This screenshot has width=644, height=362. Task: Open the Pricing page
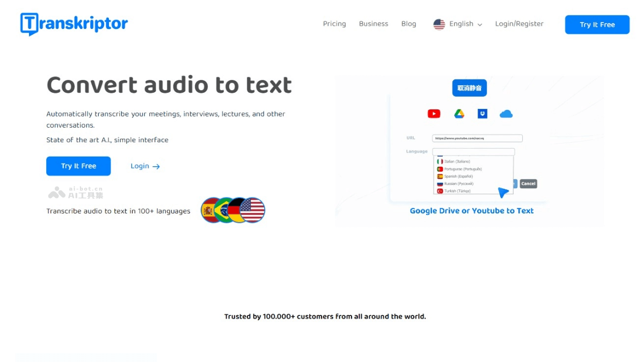(334, 24)
